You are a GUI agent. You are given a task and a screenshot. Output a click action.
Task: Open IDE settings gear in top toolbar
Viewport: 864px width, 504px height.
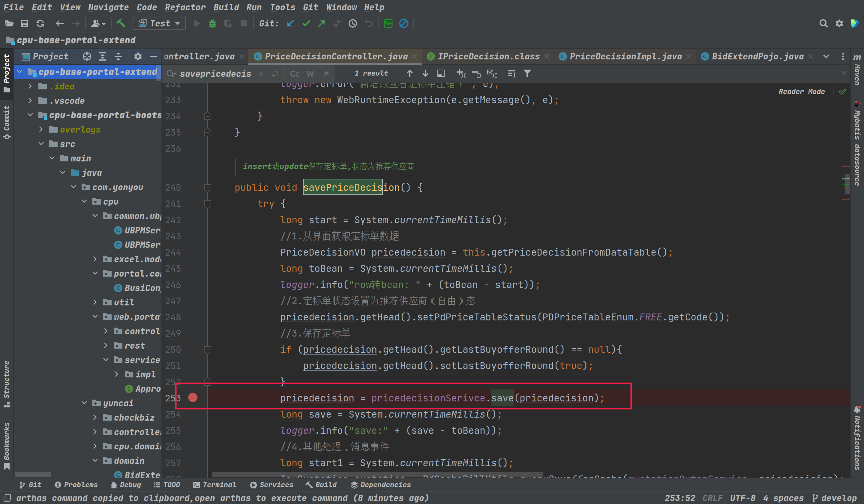pyautogui.click(x=839, y=23)
